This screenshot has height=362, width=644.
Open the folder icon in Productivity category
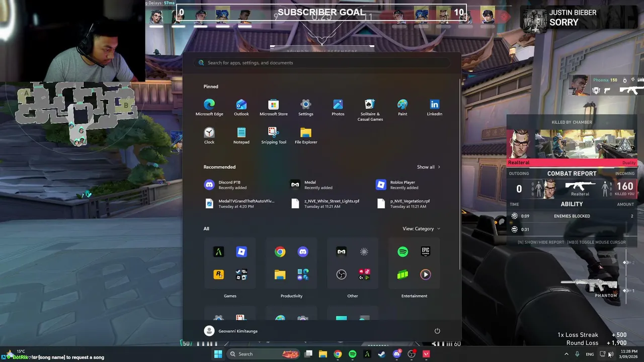(x=280, y=275)
